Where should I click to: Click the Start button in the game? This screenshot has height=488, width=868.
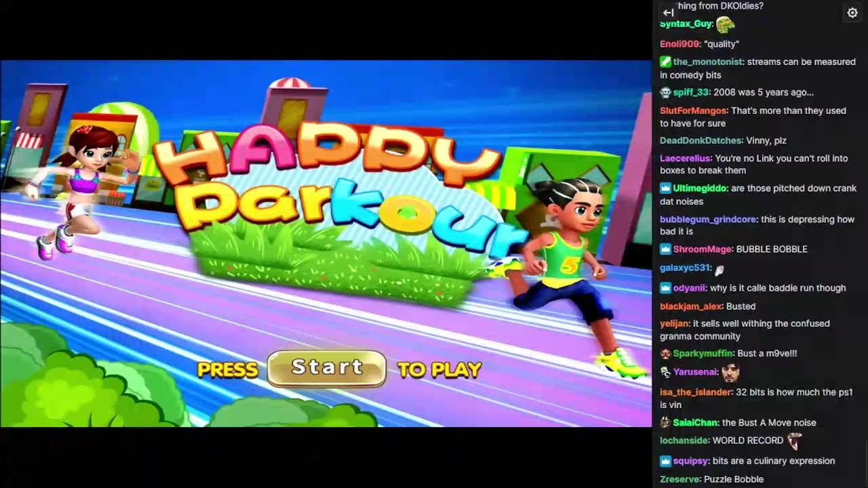327,368
